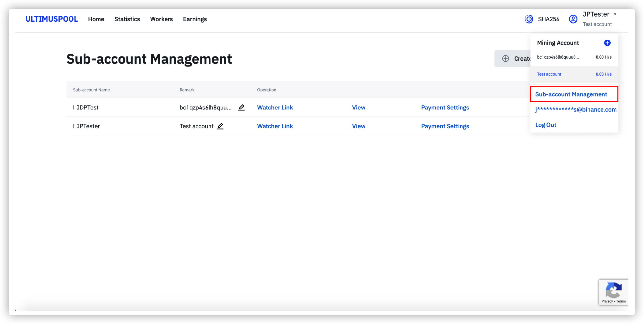This screenshot has width=644, height=324.
Task: Open Watcher Link for JDPTest
Action: coord(275,108)
